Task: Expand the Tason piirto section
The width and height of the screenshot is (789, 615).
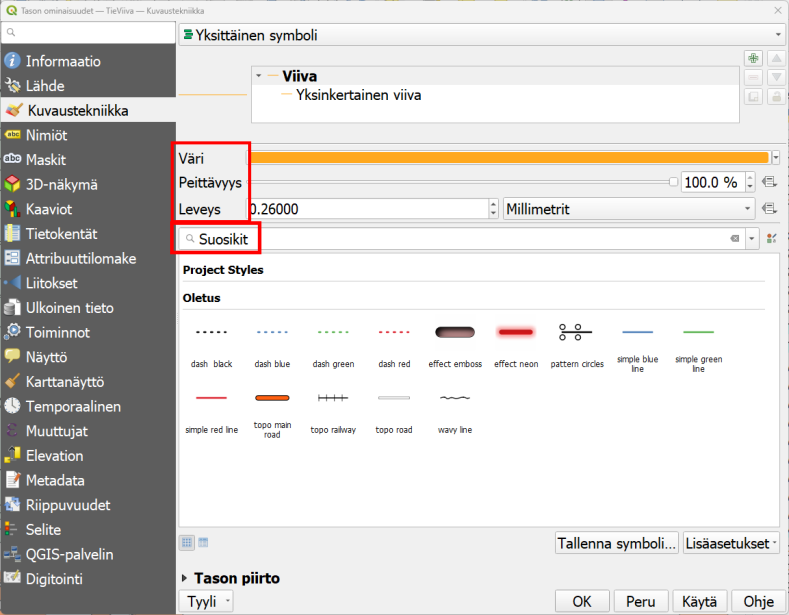Action: point(186,578)
